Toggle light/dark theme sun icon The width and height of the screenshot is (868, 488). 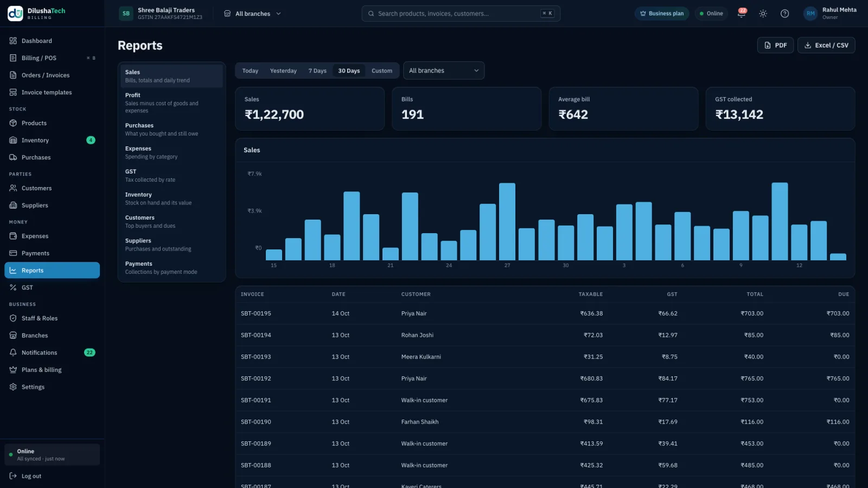pos(763,14)
